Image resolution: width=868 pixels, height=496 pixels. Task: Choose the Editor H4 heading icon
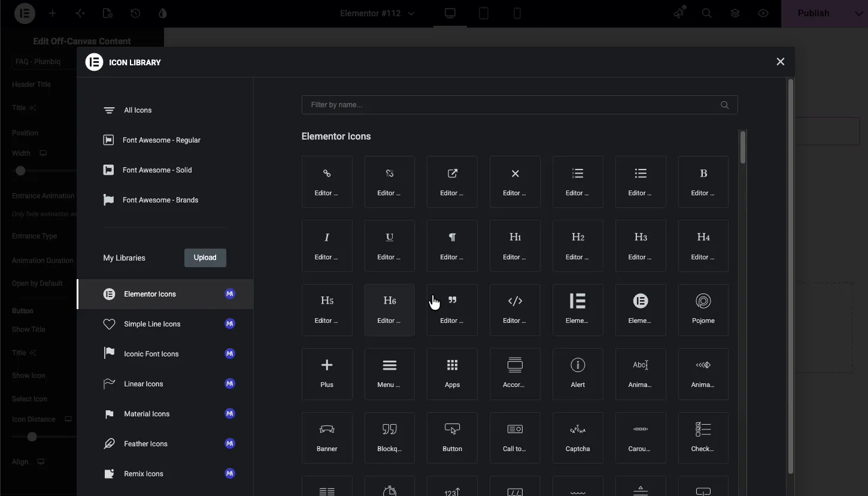[703, 246]
